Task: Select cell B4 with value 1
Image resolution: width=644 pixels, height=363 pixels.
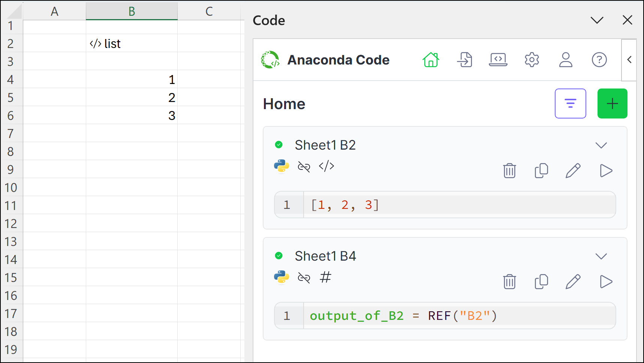Action: click(x=132, y=79)
